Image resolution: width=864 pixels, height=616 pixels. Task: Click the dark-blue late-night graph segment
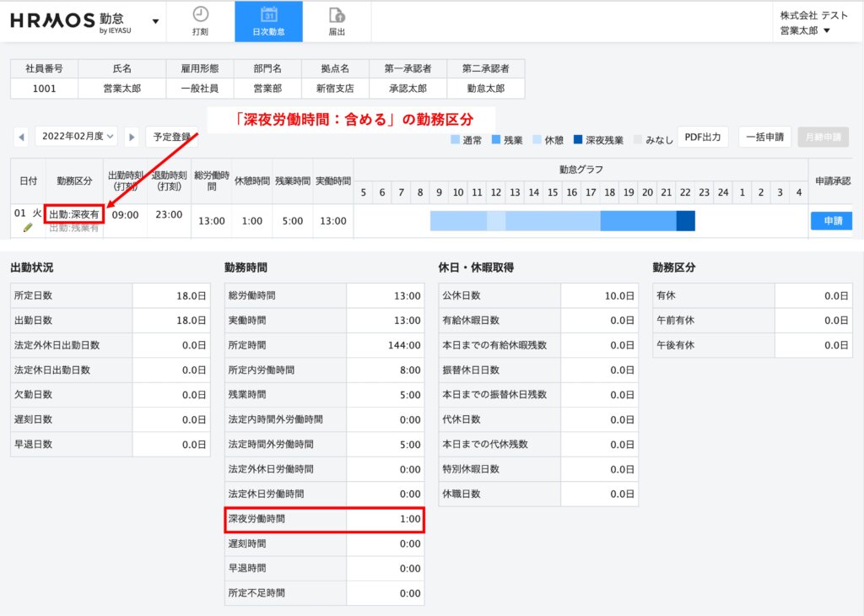pos(685,221)
